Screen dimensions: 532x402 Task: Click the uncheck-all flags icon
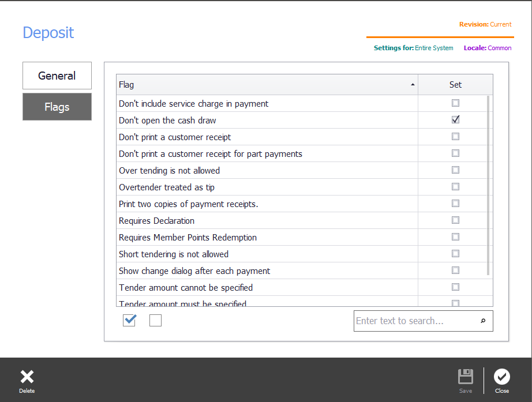[x=155, y=321]
